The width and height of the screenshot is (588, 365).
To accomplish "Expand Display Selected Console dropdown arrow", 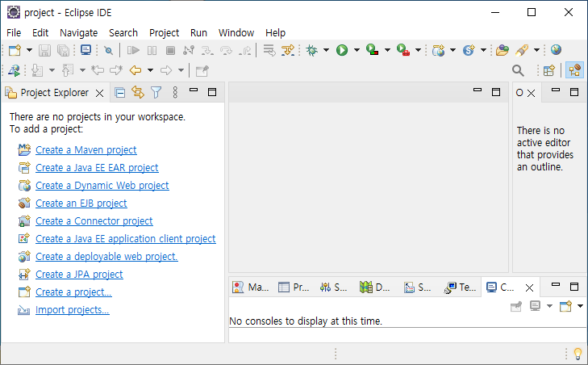I will pyautogui.click(x=550, y=306).
